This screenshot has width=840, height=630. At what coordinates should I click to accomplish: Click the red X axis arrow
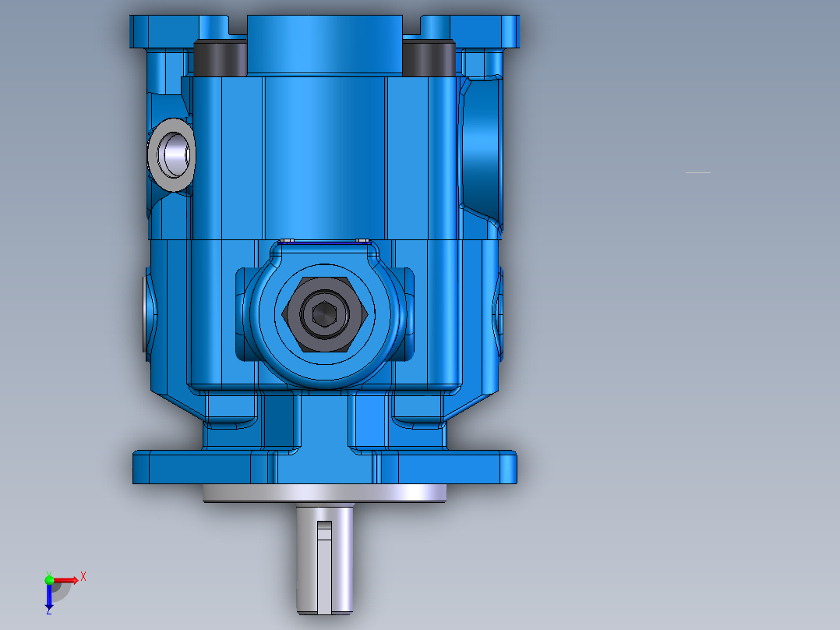click(66, 580)
